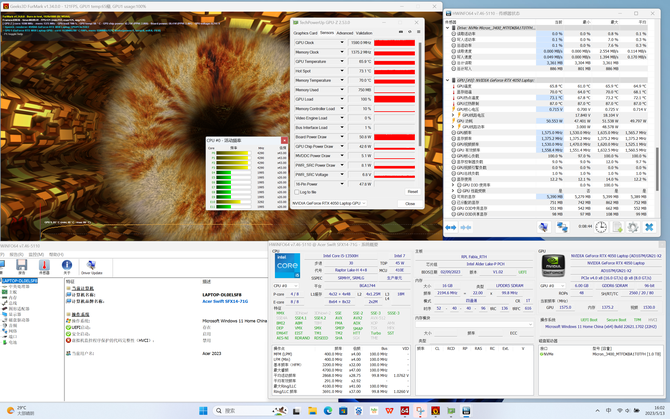The height and width of the screenshot is (419, 670).
Task: Click GPU-Z hamburger menu icon
Action: point(418,32)
